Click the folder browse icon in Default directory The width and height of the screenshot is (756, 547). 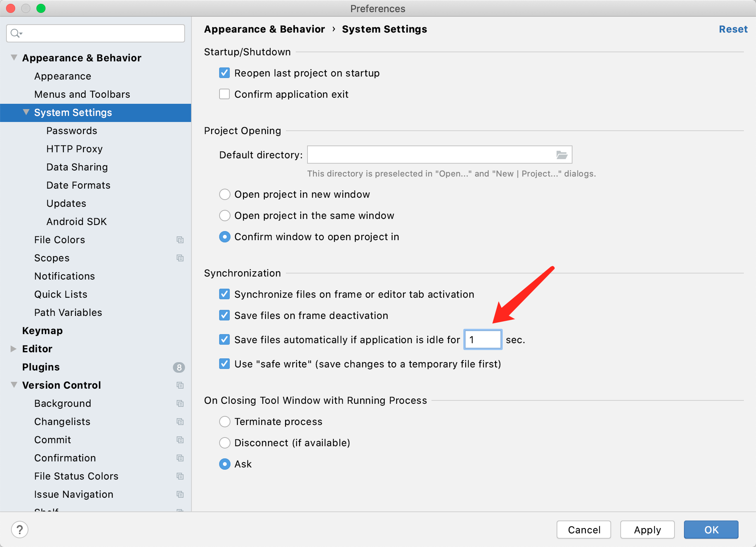tap(562, 155)
